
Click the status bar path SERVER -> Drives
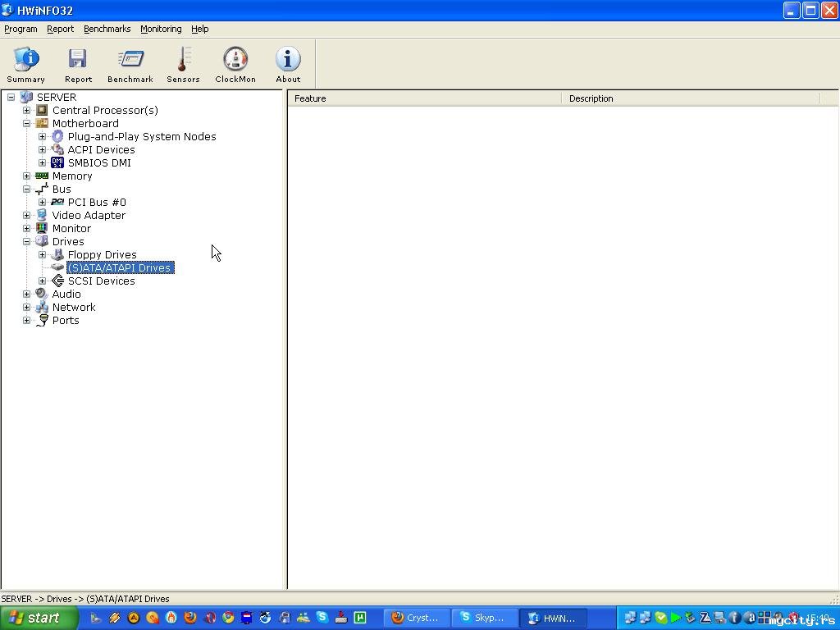coord(84,599)
